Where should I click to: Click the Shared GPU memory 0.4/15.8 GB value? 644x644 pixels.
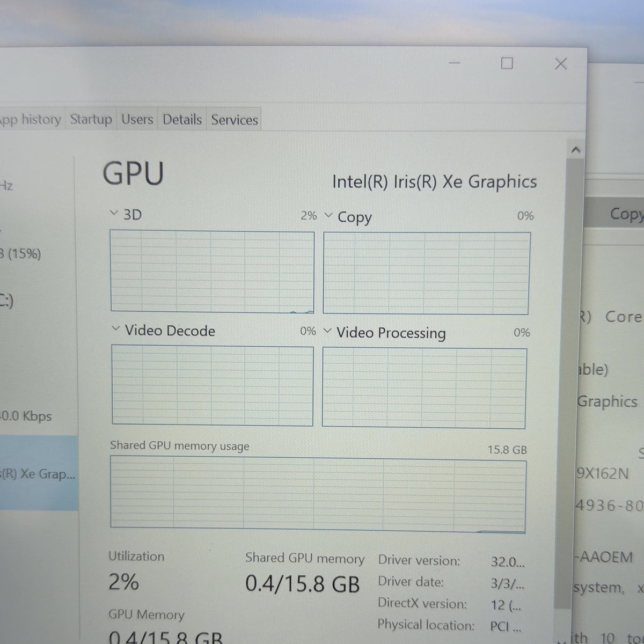pos(302,583)
